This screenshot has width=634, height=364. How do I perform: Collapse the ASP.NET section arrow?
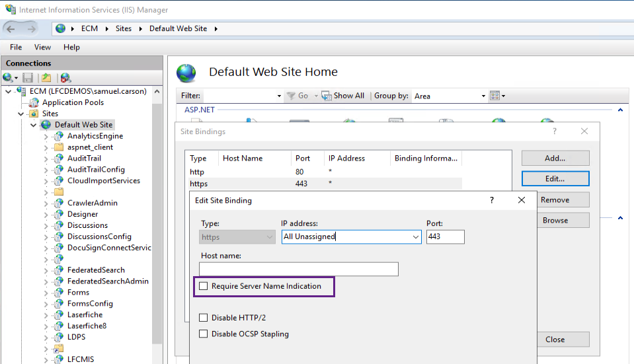620,110
